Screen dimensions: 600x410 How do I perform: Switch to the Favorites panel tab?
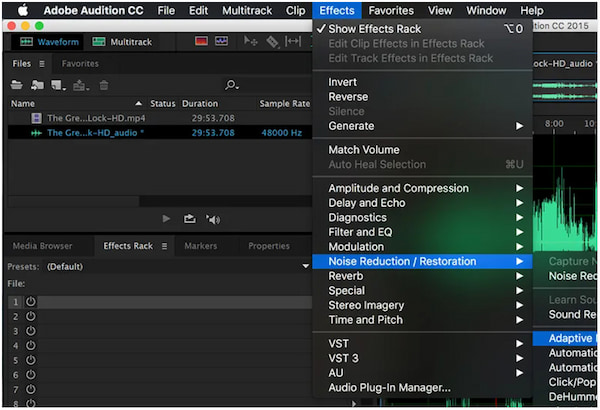80,64
